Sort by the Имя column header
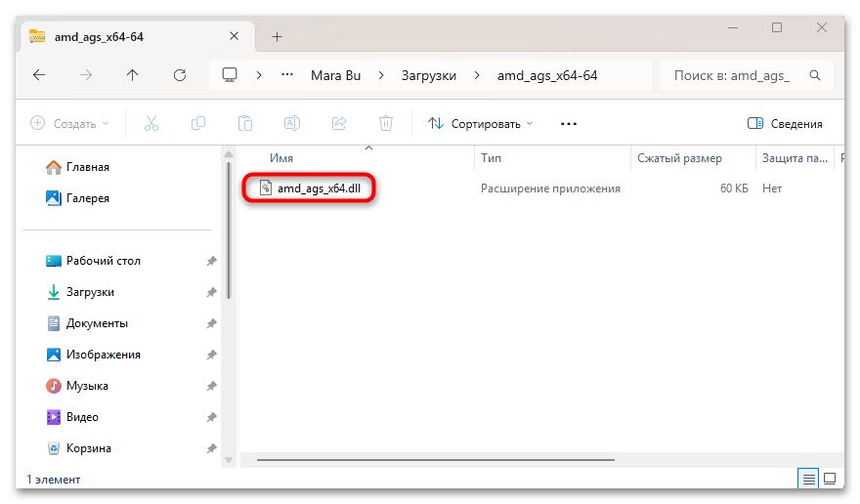 point(280,158)
